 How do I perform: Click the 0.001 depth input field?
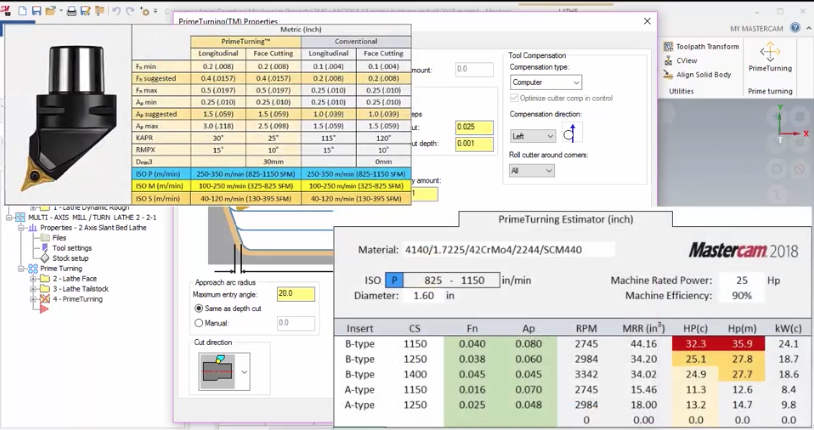pyautogui.click(x=474, y=144)
